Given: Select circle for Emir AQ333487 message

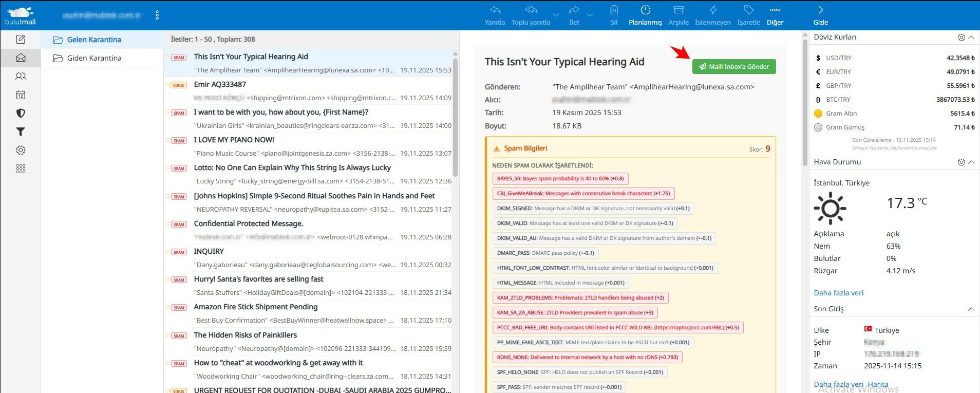Looking at the screenshot, I should pyautogui.click(x=167, y=84).
